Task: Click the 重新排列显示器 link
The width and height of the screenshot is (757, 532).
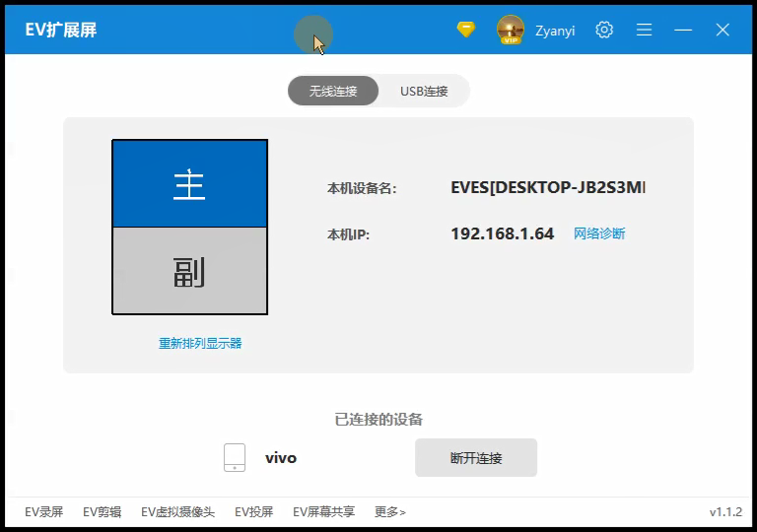Action: click(200, 343)
